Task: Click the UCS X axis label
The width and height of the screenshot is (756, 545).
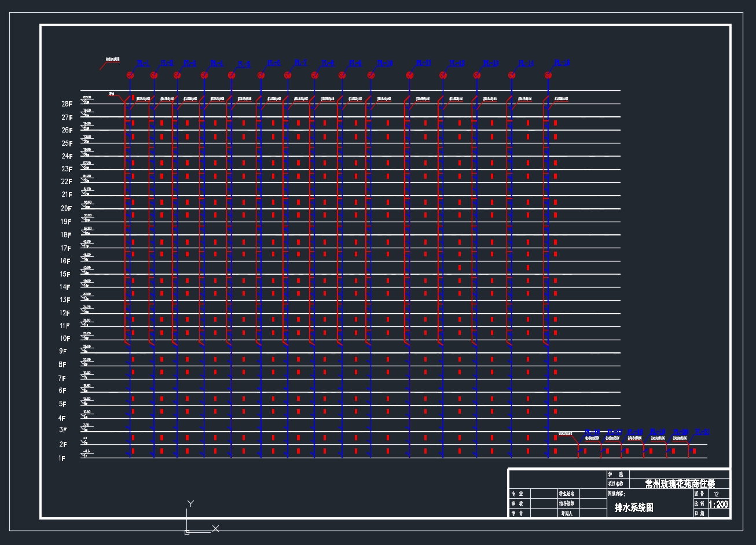Action: pos(215,528)
